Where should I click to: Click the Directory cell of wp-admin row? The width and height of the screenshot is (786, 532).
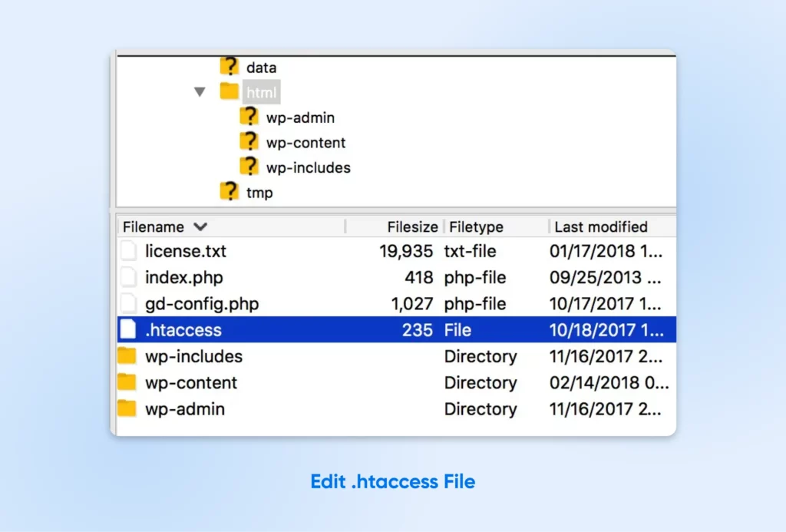[481, 409]
